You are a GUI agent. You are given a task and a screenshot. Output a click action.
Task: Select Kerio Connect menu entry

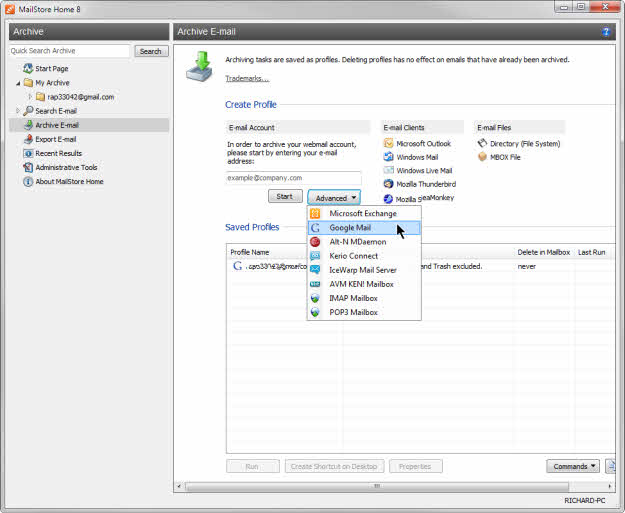pos(364,256)
